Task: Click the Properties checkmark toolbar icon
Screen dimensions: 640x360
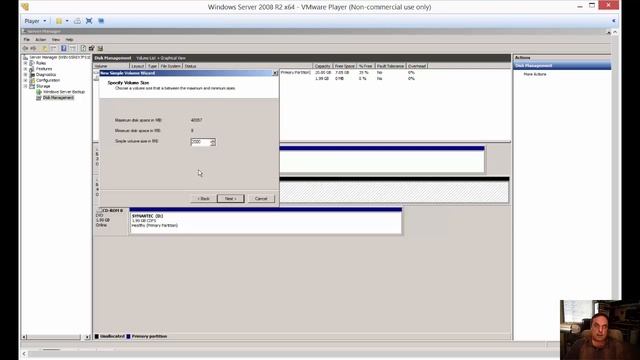Action: (x=92, y=48)
